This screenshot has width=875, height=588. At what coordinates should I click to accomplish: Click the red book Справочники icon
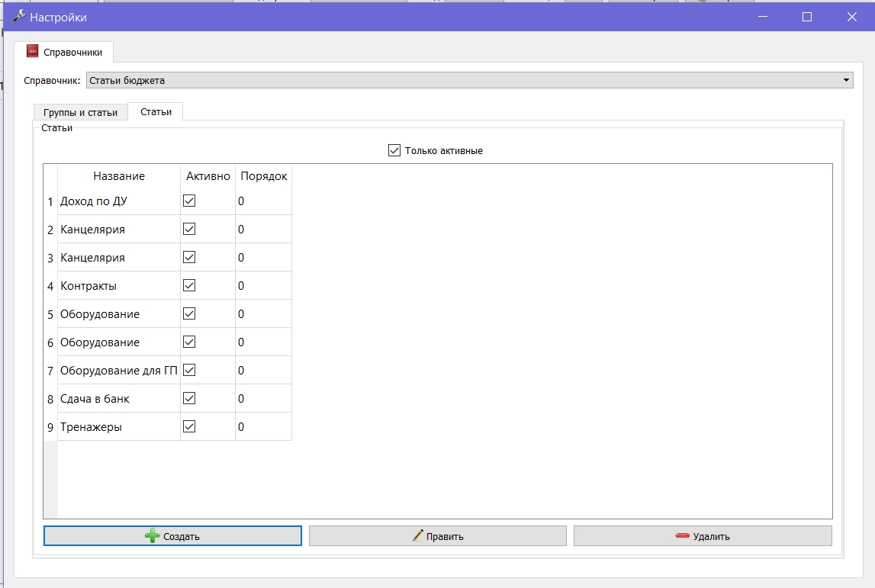(x=32, y=51)
